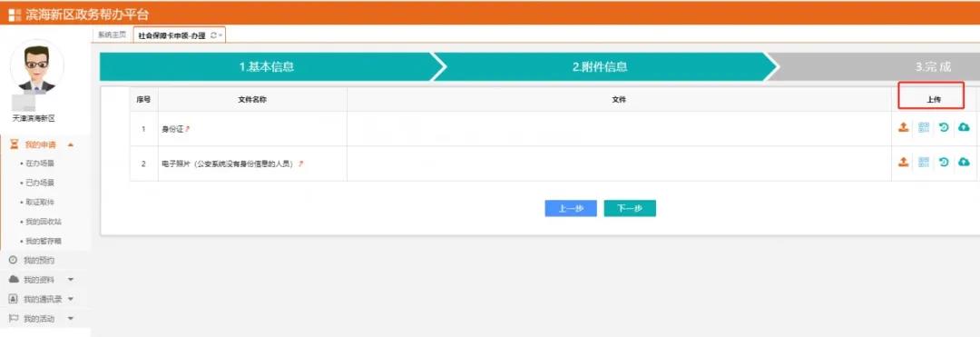
Task: Click the cloud upload icon in the 身份证 row
Action: point(964,127)
